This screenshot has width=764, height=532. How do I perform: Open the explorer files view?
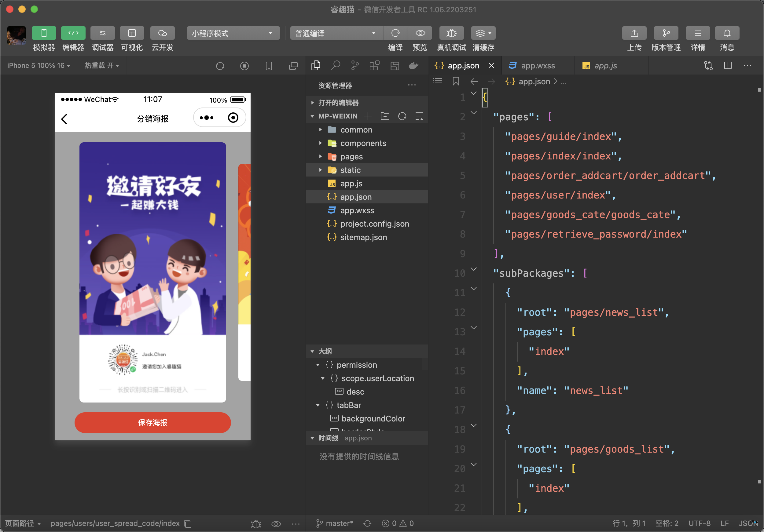point(316,65)
